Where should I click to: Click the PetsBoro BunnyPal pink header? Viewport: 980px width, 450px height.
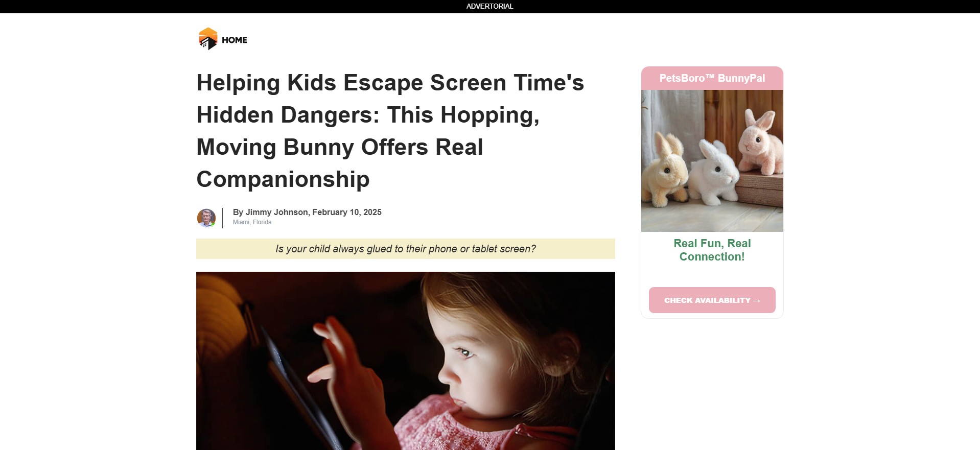[x=712, y=78]
